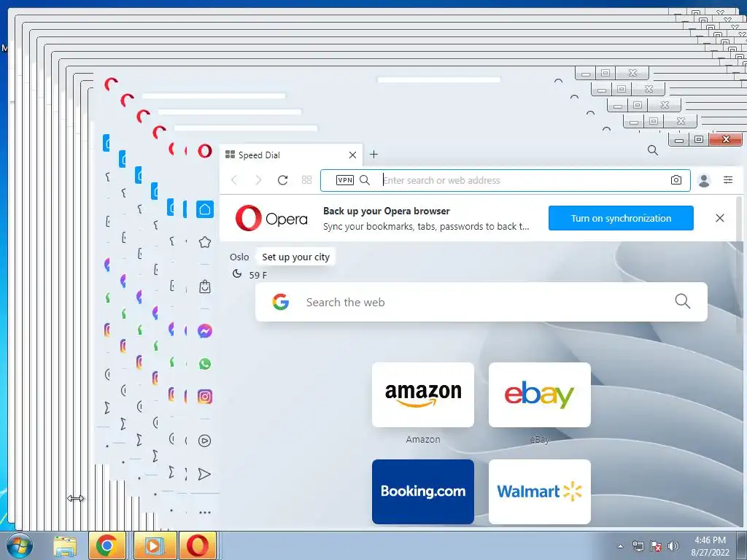Focus the Google Search the web box

coord(481,302)
